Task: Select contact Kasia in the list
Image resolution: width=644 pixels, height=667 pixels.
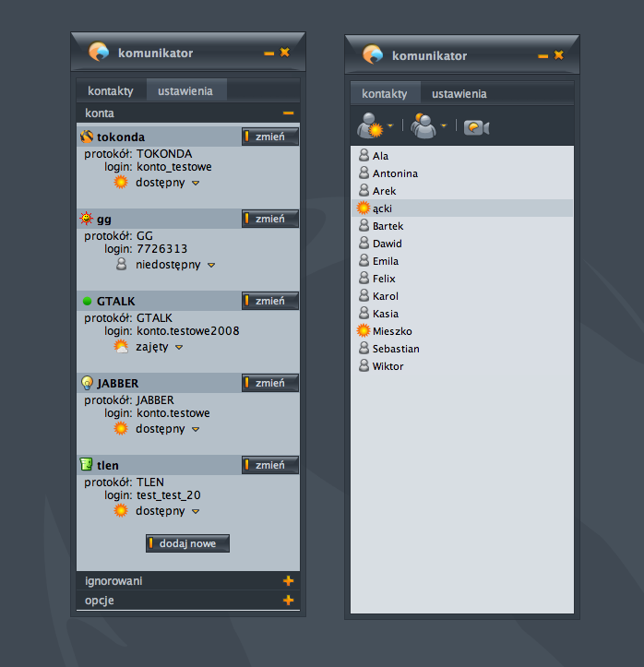Action: [x=462, y=313]
